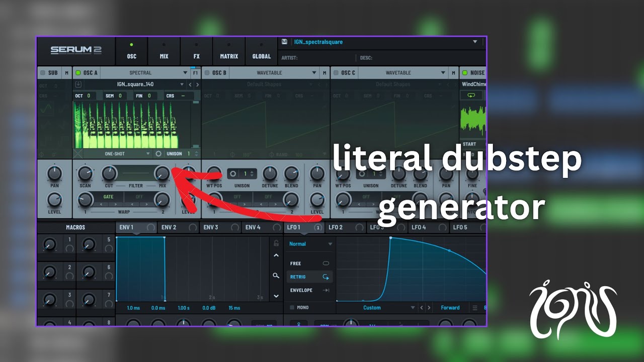The image size is (644, 362).
Task: Click the ENV 4 modulation source handle
Action: coord(276,228)
